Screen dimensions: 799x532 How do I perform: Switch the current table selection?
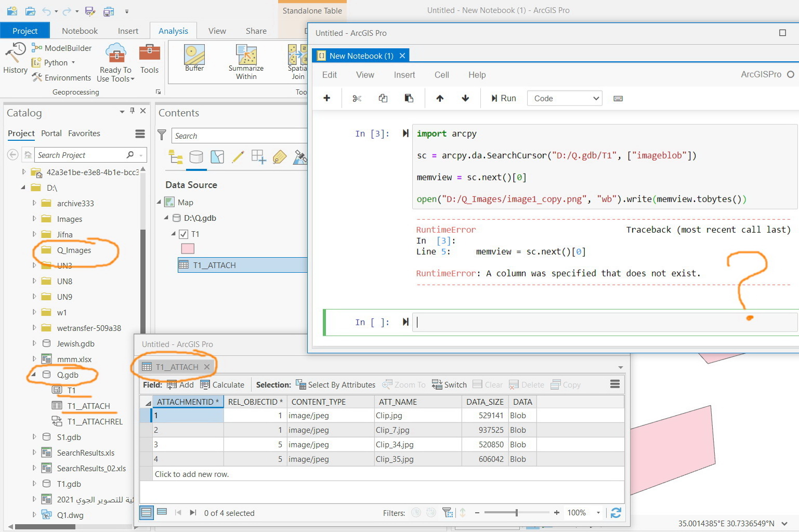449,384
